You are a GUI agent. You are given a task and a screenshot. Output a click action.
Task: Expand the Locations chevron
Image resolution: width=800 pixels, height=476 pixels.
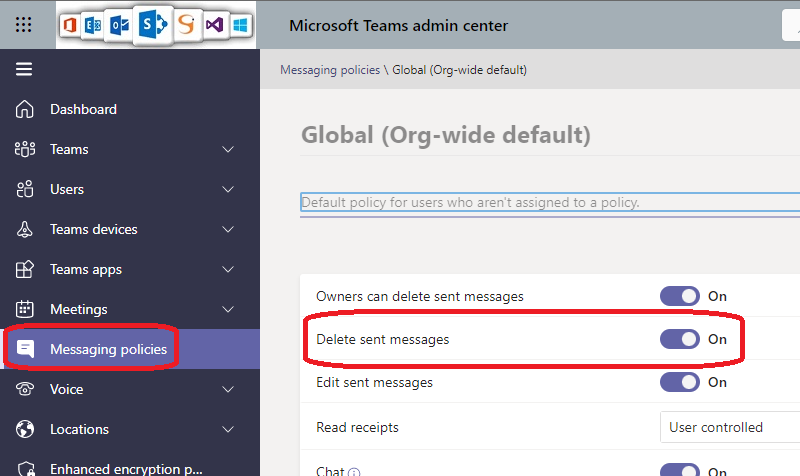228,430
